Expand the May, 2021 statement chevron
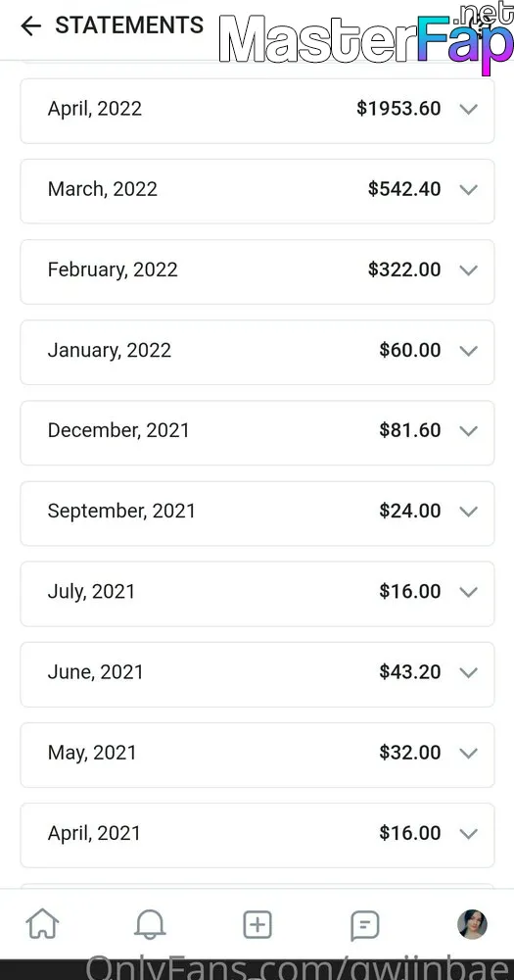This screenshot has height=980, width=514. click(468, 753)
